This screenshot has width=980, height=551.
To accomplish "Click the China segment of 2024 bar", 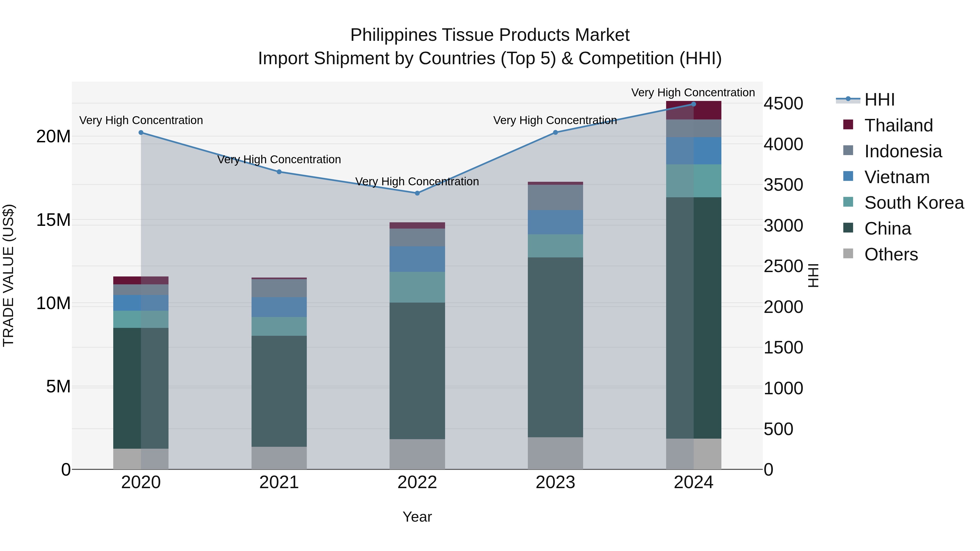I will pyautogui.click(x=694, y=318).
